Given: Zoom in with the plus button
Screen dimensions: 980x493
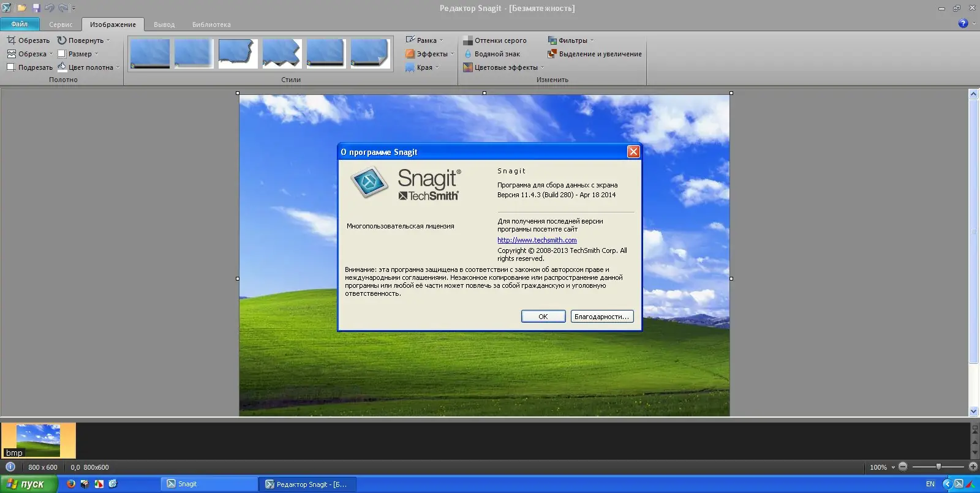Looking at the screenshot, I should [973, 467].
